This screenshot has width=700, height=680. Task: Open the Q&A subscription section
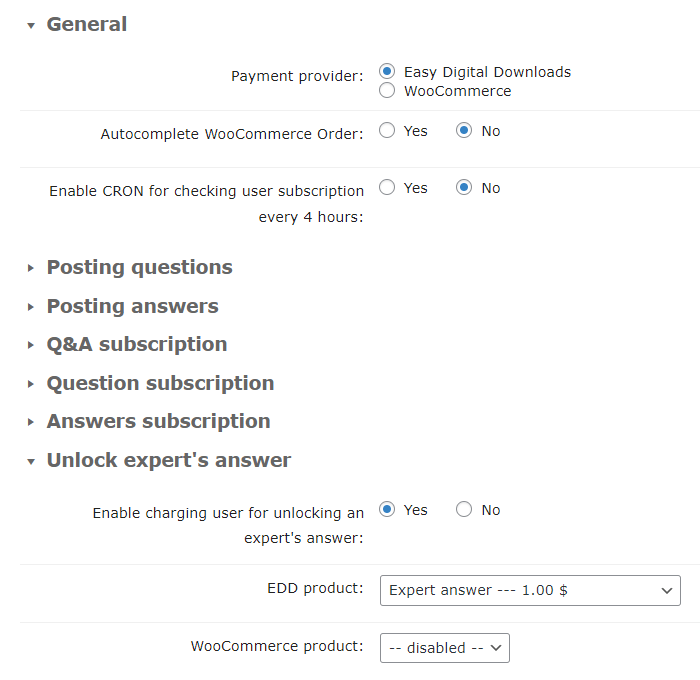tap(137, 344)
